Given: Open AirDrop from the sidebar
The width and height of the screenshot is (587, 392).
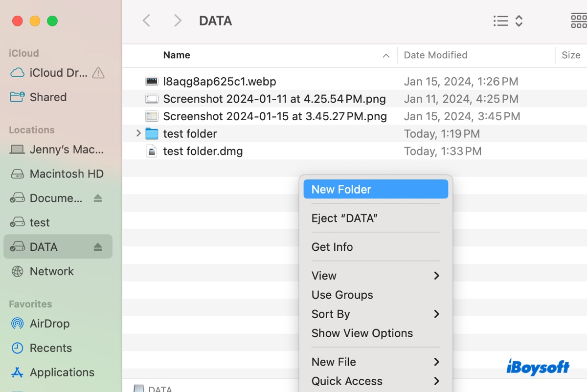Looking at the screenshot, I should point(49,324).
